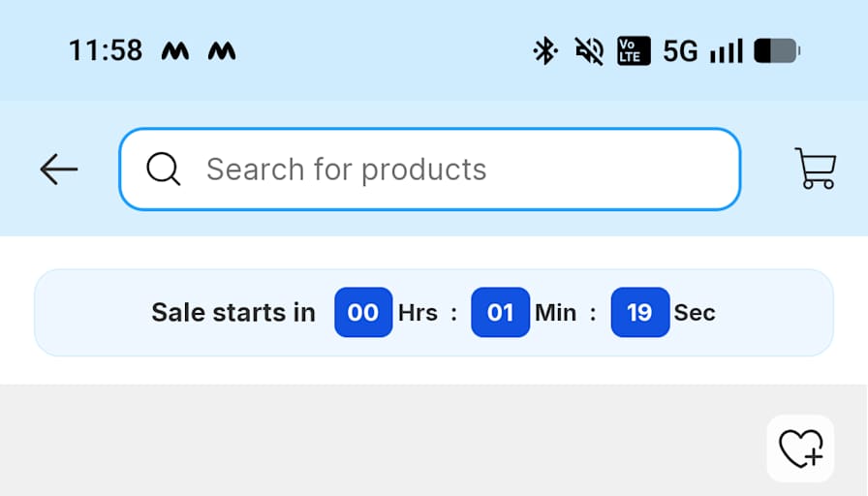This screenshot has width=868, height=496.
Task: Tap the battery indicator icon
Action: tap(777, 51)
